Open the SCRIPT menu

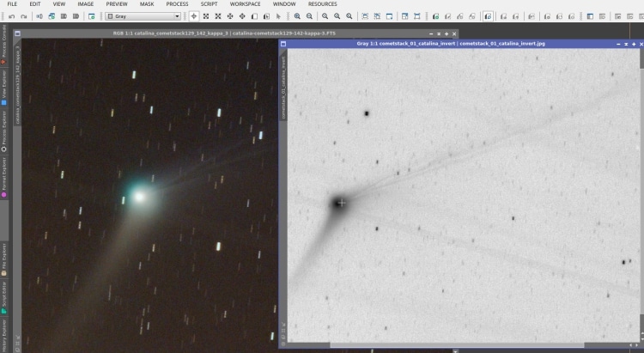[209, 4]
